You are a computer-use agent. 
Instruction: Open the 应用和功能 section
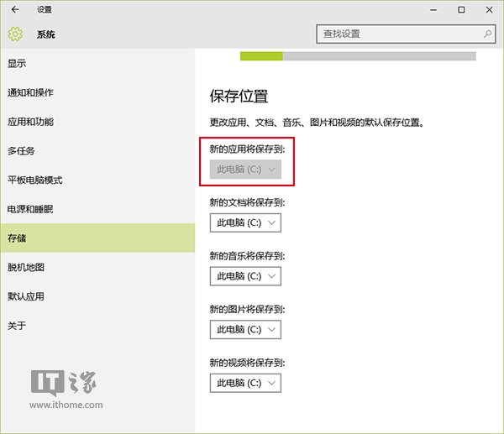[97, 122]
